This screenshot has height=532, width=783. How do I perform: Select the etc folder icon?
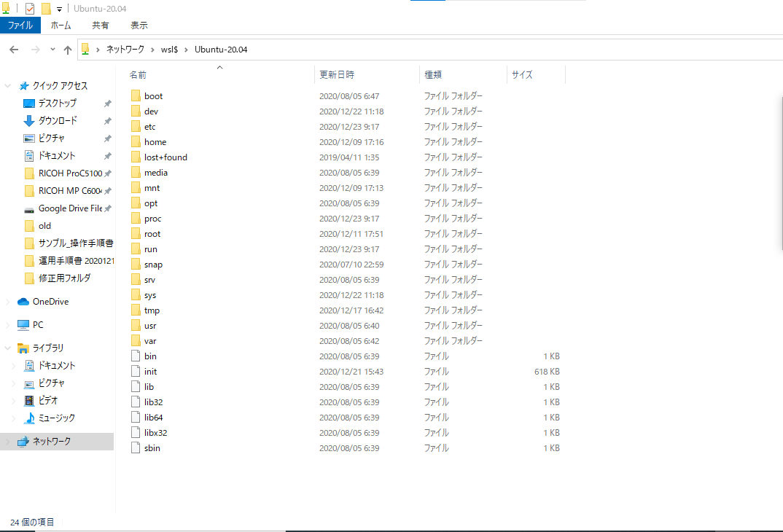(136, 127)
